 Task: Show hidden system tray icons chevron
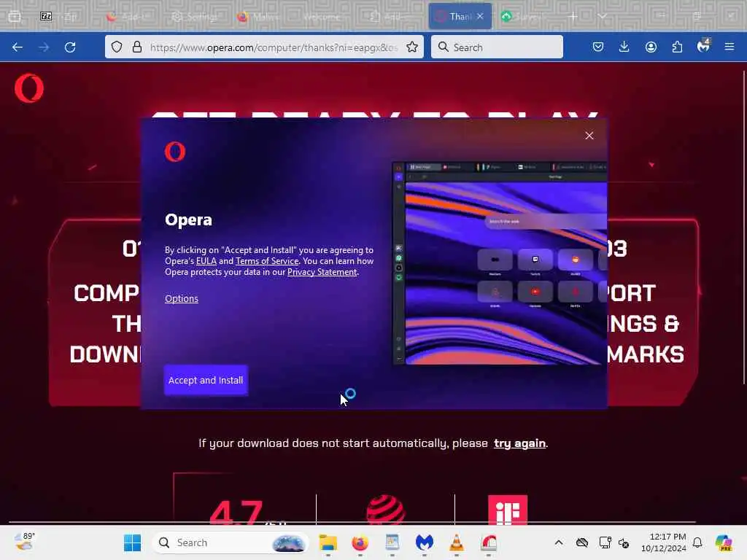tap(559, 542)
